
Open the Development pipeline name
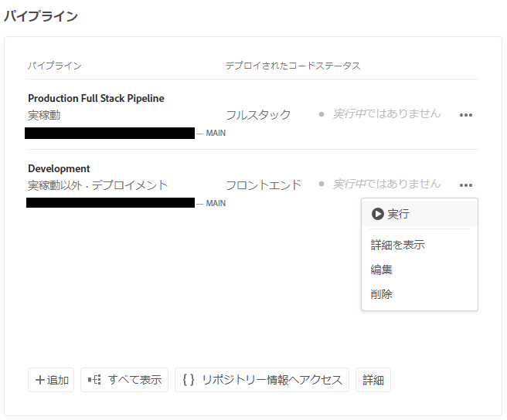(59, 168)
